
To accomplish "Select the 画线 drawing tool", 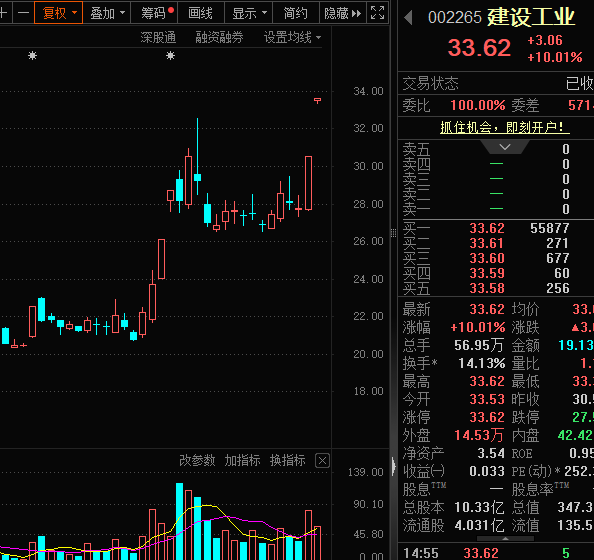I will click(x=201, y=13).
